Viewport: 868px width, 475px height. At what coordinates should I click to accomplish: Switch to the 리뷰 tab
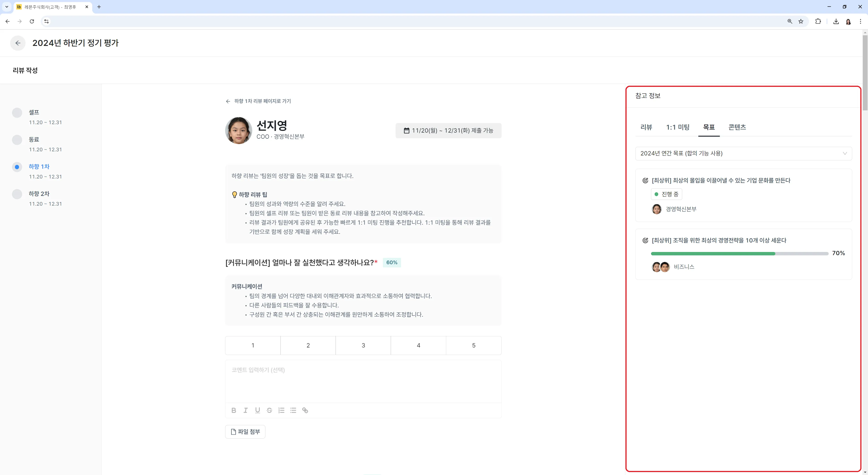646,127
